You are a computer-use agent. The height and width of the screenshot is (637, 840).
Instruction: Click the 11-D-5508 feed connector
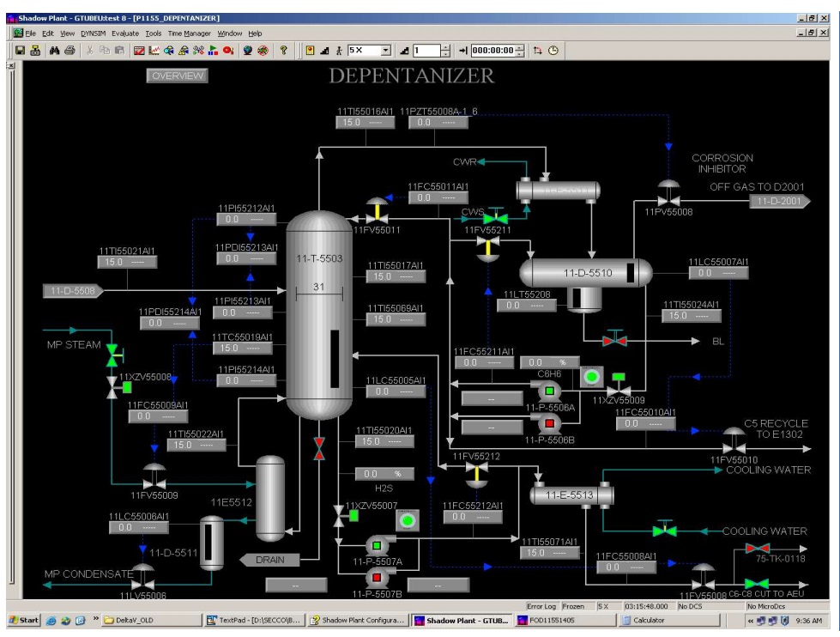coord(73,291)
